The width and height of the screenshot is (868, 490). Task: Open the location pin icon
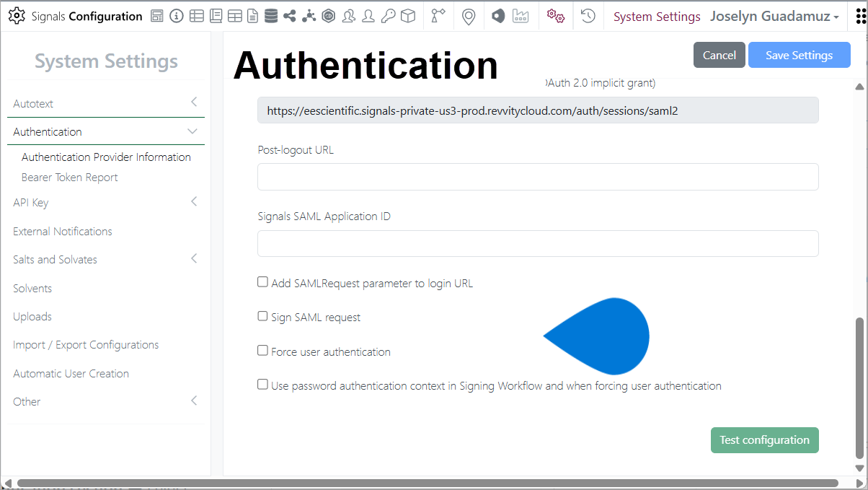pyautogui.click(x=469, y=16)
